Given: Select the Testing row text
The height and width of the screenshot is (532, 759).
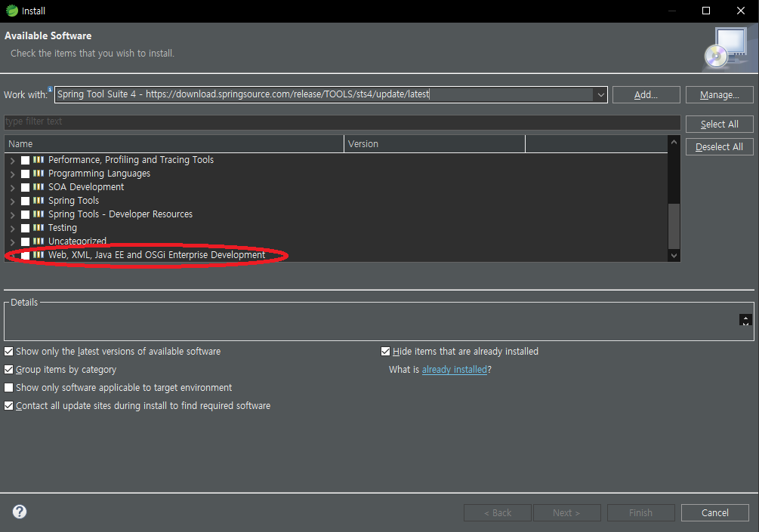Looking at the screenshot, I should 63,228.
